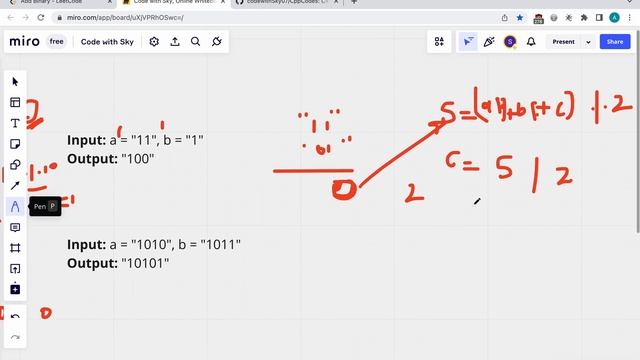This screenshot has width=640, height=360.
Task: Open the Upload tool in sidebar
Action: click(x=15, y=269)
